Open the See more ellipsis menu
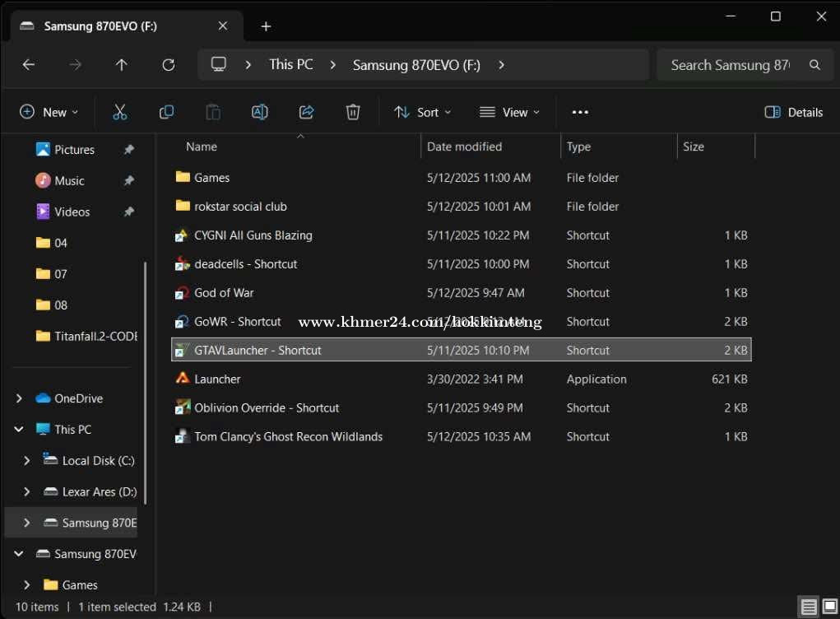The height and width of the screenshot is (619, 840). [x=580, y=112]
